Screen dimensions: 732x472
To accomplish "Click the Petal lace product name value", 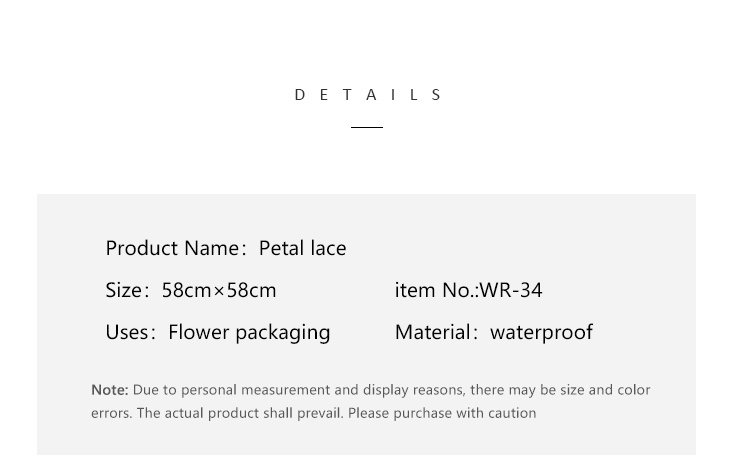I will tap(303, 248).
